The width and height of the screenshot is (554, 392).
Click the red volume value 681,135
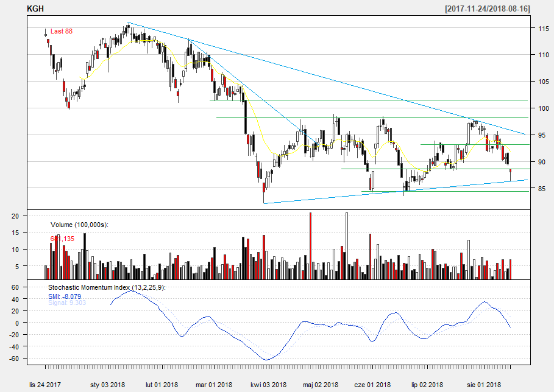coord(62,239)
